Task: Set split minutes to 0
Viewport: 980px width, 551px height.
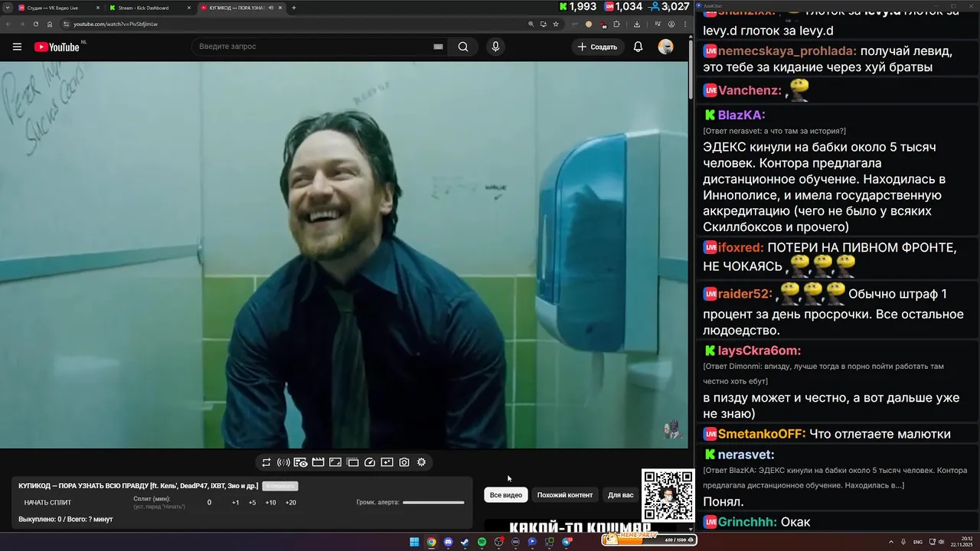Action: [x=209, y=503]
